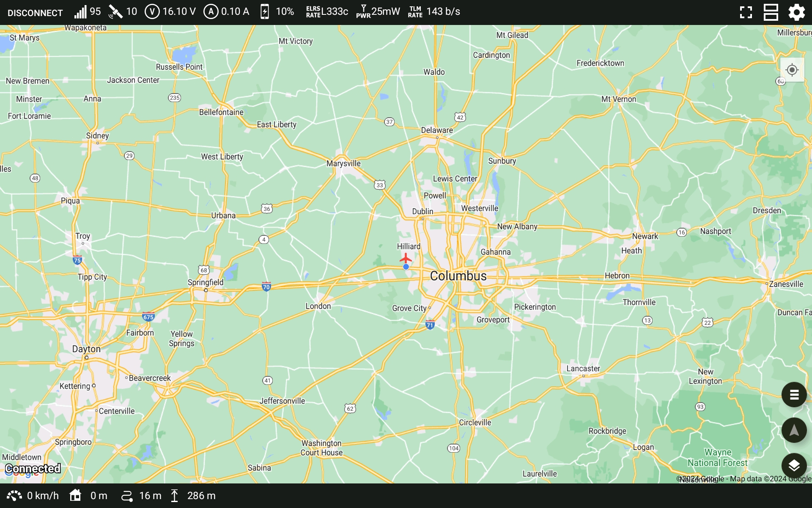This screenshot has height=508, width=812.
Task: Click the Marysville map label
Action: [x=343, y=163]
